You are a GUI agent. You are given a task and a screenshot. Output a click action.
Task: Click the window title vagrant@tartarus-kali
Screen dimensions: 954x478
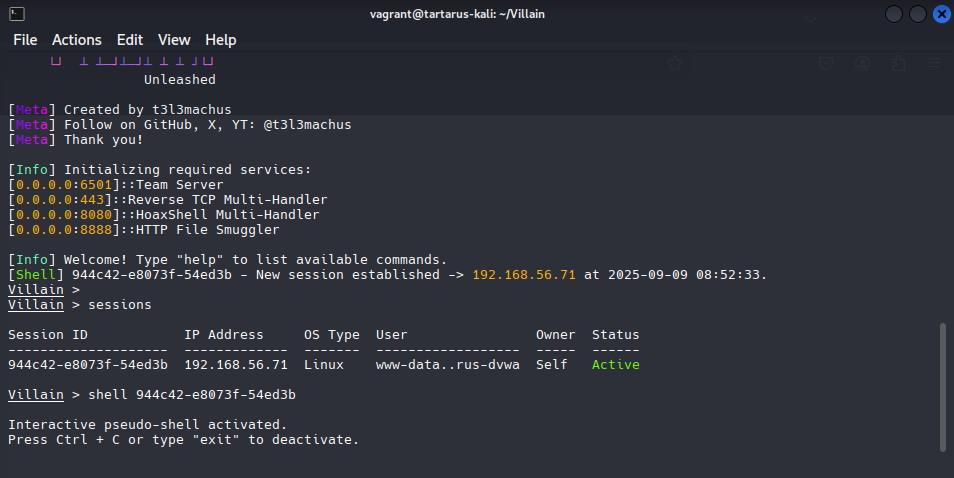coord(477,14)
